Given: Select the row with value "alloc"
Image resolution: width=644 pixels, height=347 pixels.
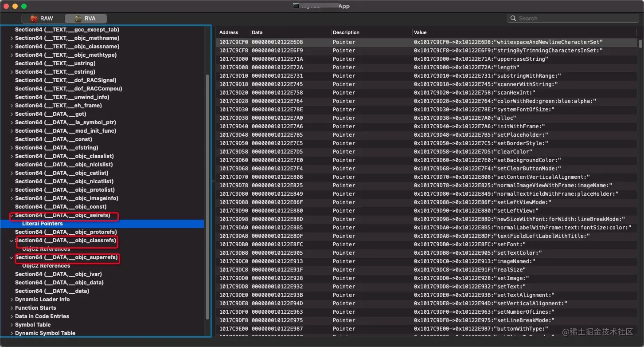Looking at the screenshot, I should pos(427,118).
